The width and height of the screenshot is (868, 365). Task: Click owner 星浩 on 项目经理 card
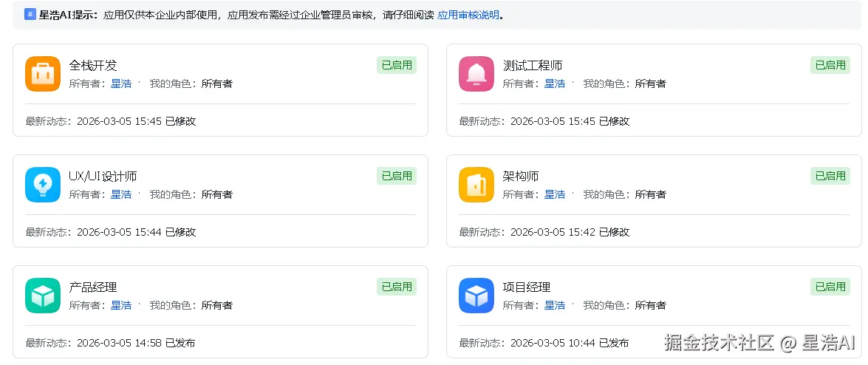point(555,305)
